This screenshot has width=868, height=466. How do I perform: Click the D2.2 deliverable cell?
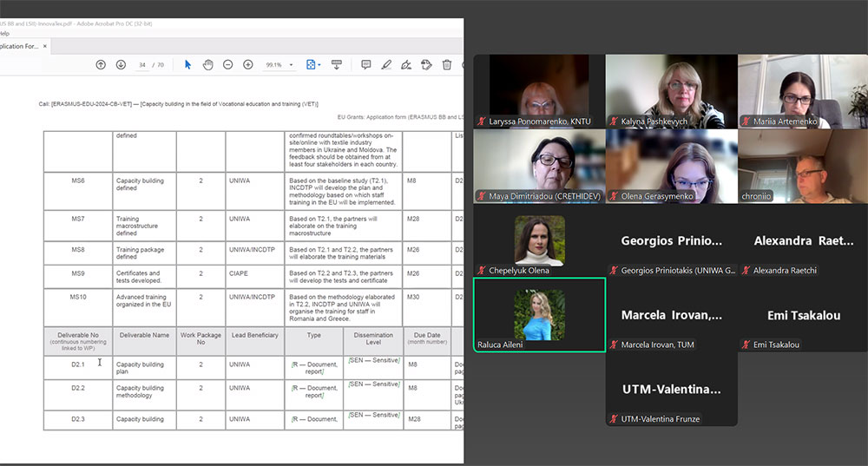(78, 395)
